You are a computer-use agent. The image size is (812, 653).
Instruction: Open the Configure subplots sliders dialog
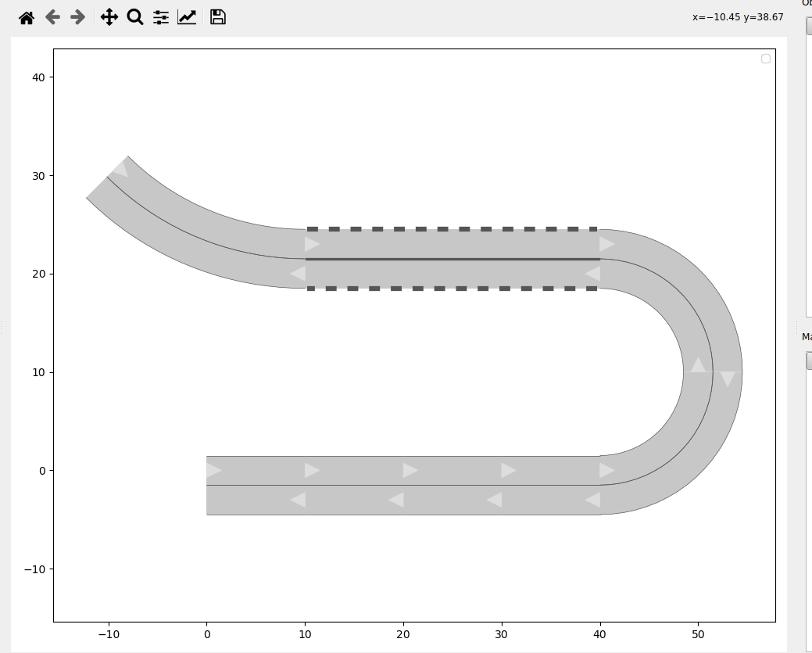pos(161,17)
